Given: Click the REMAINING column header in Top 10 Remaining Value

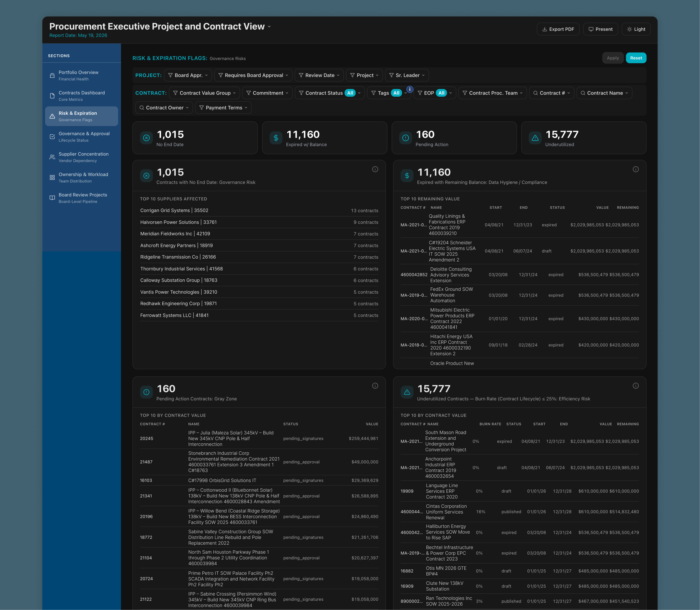Looking at the screenshot, I should click(628, 208).
